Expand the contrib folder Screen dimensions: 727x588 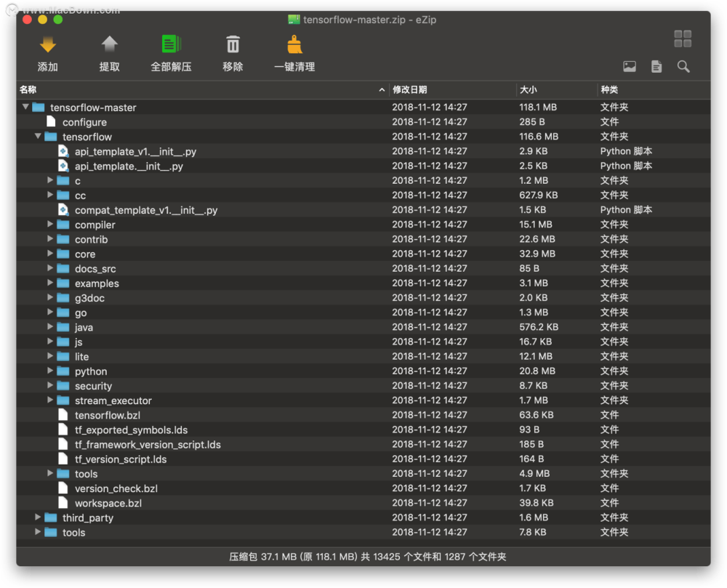click(x=50, y=239)
